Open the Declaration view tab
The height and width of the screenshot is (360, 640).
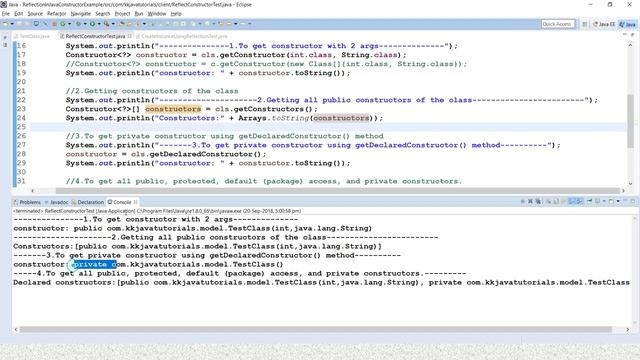88,202
